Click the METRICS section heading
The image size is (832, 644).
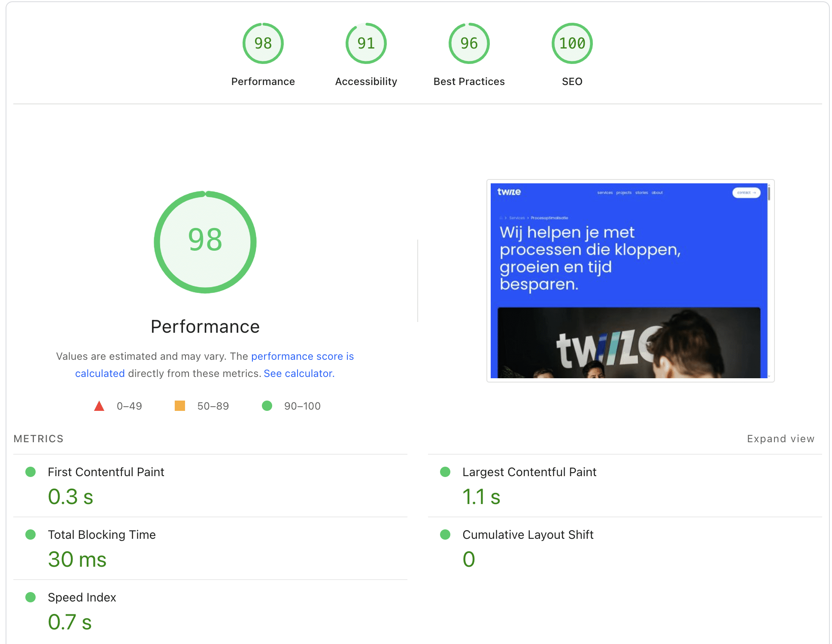point(39,439)
